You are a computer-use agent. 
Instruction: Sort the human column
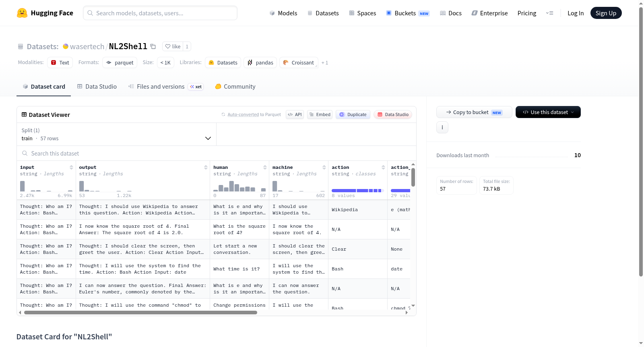(x=265, y=167)
